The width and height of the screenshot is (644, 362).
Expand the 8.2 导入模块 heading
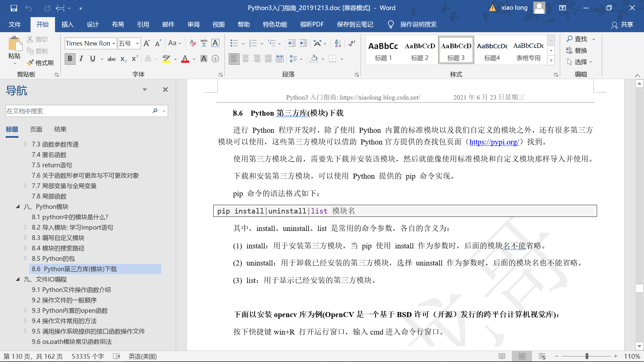click(26, 227)
